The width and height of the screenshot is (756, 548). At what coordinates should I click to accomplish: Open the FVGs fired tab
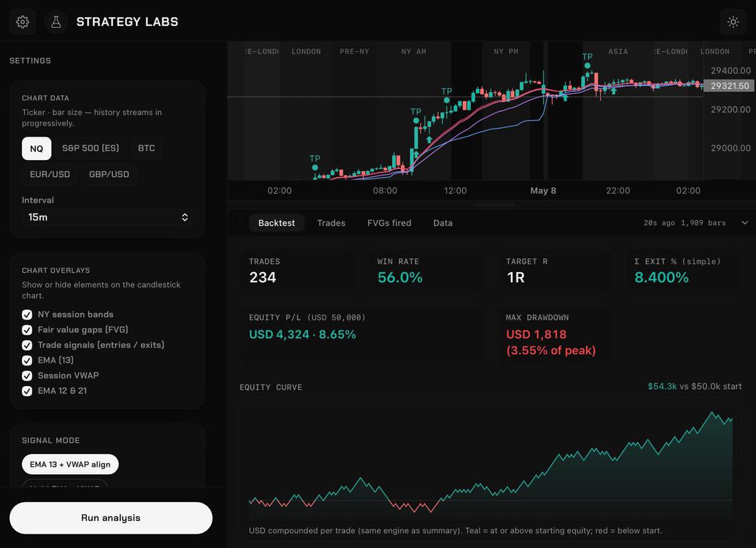389,223
